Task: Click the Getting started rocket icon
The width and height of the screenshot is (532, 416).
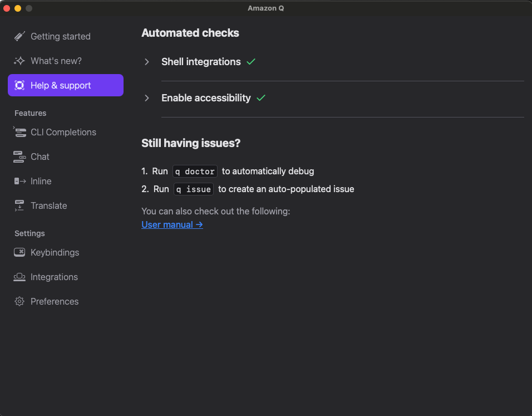Action: coord(19,36)
